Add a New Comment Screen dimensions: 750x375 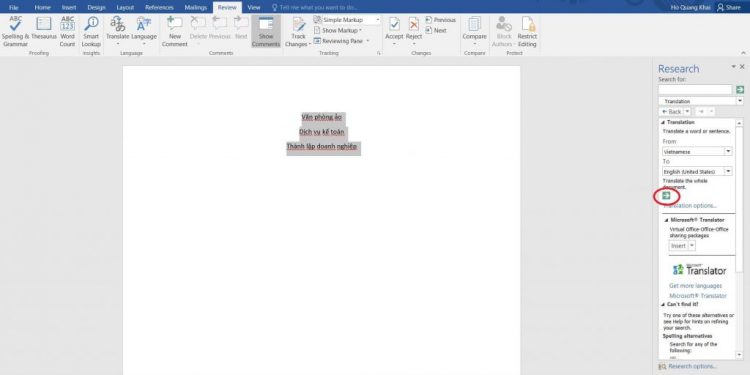click(x=175, y=32)
